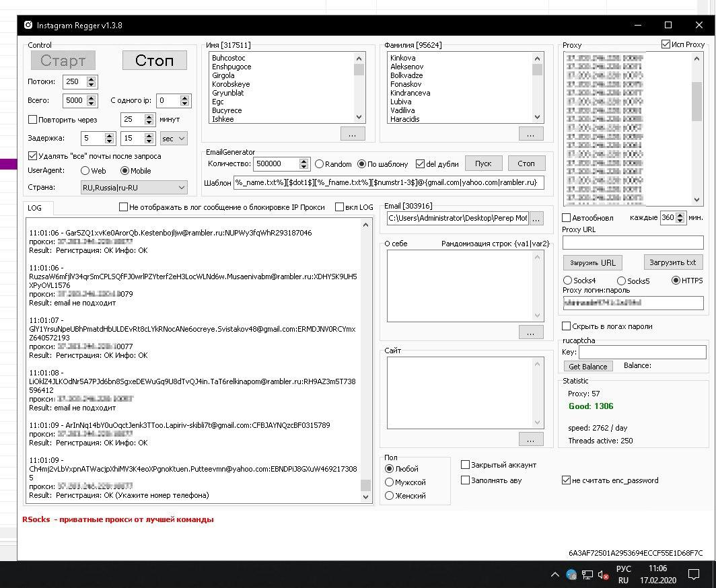
Task: Click browse button under Фамилия list
Action: [x=531, y=133]
